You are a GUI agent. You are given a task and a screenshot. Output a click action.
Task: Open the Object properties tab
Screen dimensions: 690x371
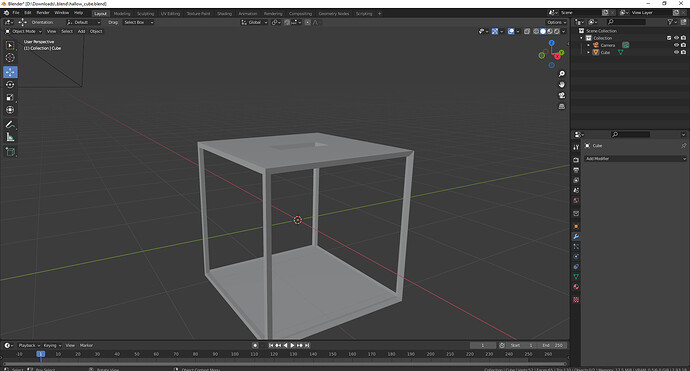point(576,226)
